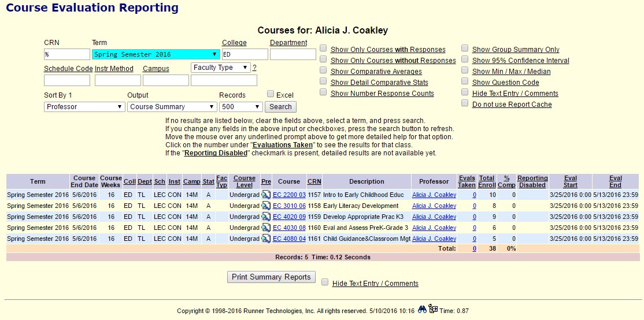Check the Excel export checkbox
This screenshot has height=320, width=644.
[271, 94]
